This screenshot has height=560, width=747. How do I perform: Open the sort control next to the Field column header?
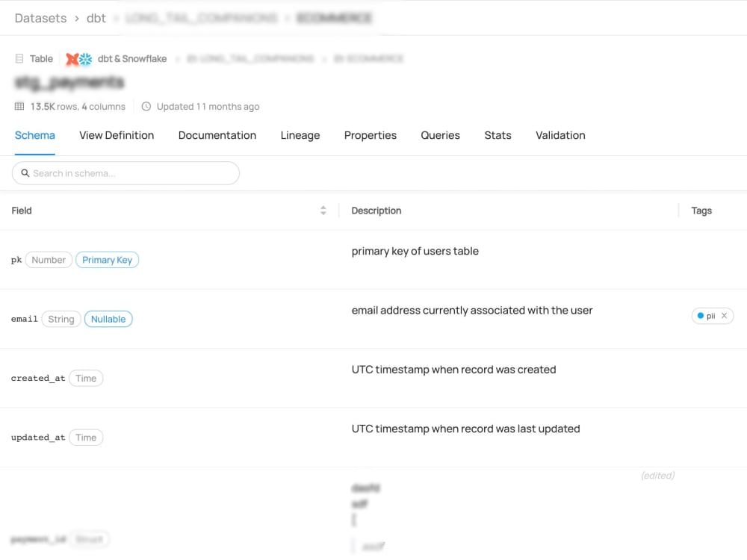[x=323, y=211]
